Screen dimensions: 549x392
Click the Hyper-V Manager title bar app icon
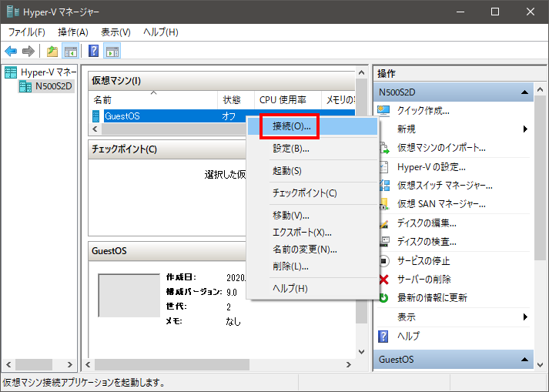click(x=12, y=12)
